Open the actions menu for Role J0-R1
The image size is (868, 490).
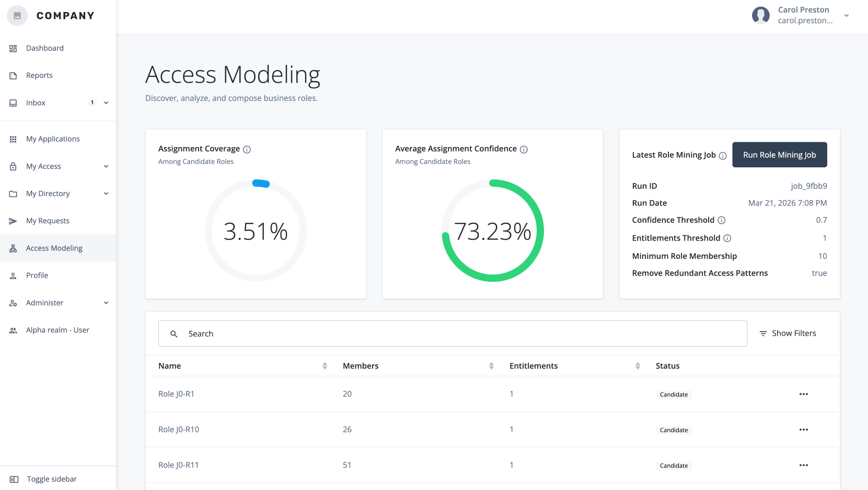(x=804, y=394)
